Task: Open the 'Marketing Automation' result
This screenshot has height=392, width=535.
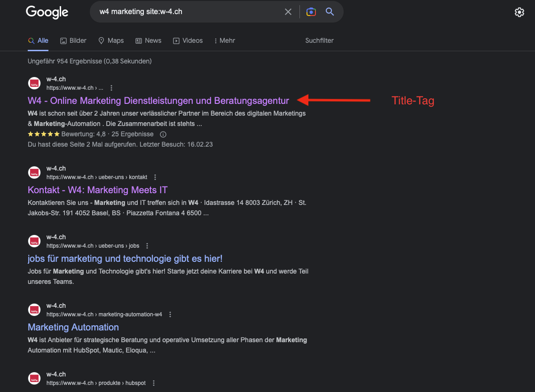Action: (x=73, y=327)
